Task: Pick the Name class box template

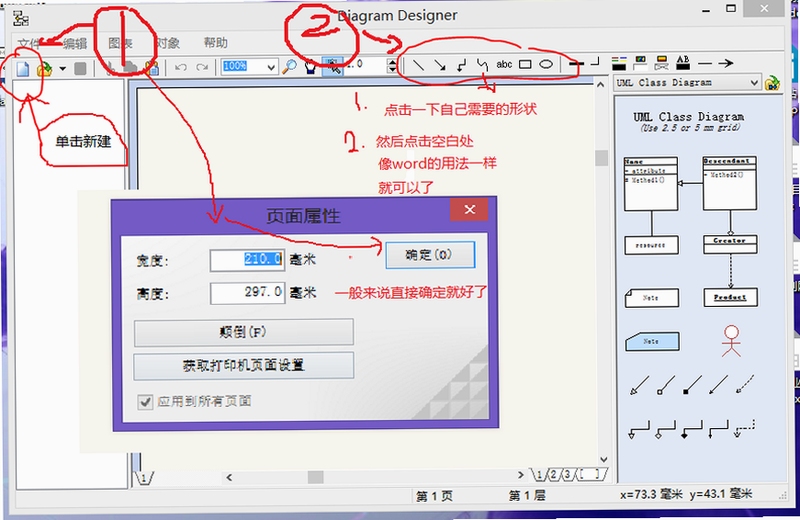Action: tap(651, 184)
